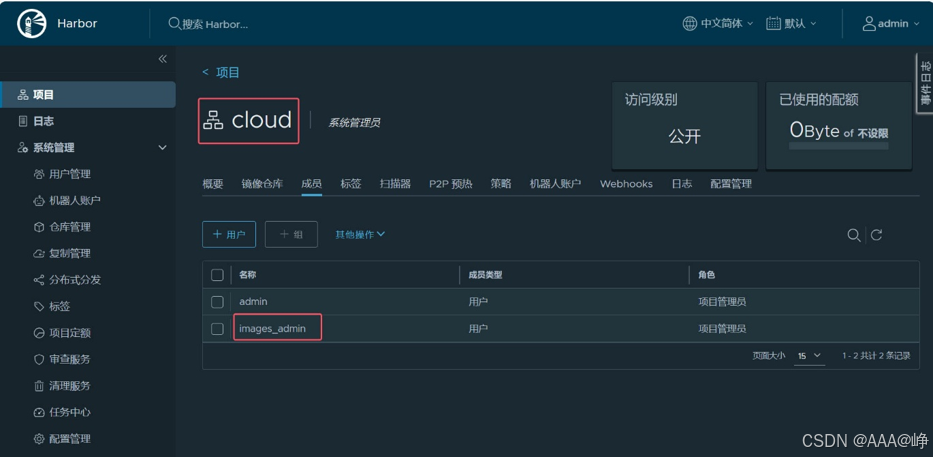Check the images_admin member row checkbox
The height and width of the screenshot is (457, 933).
tap(217, 328)
